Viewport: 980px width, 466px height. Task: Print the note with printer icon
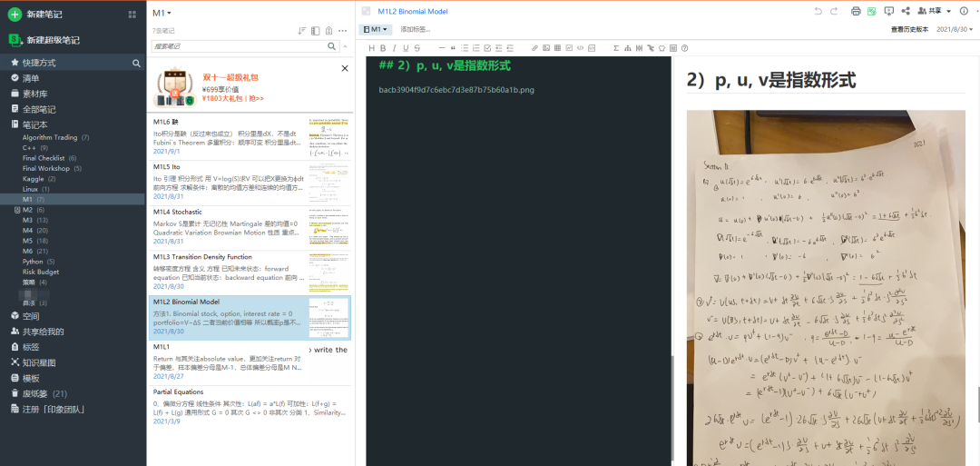click(857, 11)
